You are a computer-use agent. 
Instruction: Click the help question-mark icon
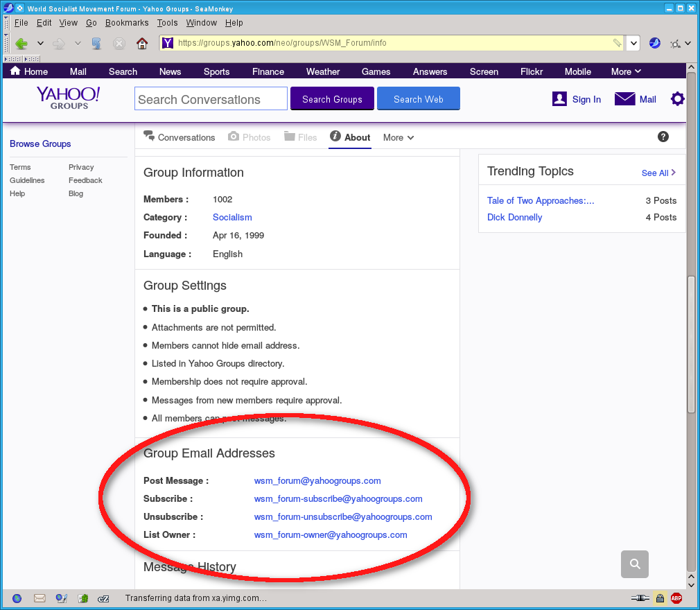[663, 137]
